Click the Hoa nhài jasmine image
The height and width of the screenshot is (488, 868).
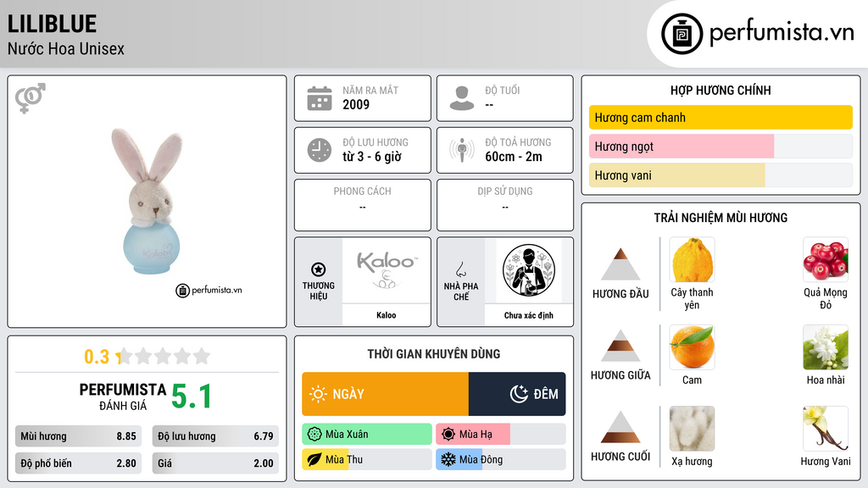coord(826,347)
